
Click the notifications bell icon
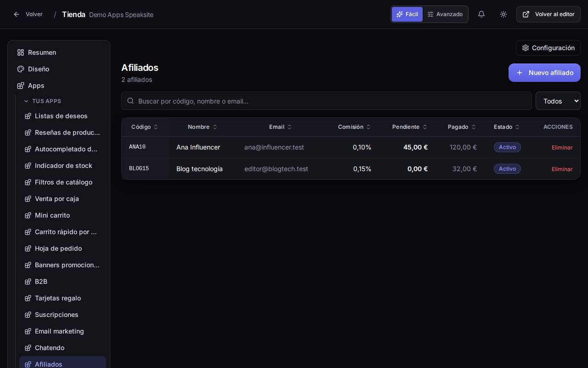(x=481, y=14)
